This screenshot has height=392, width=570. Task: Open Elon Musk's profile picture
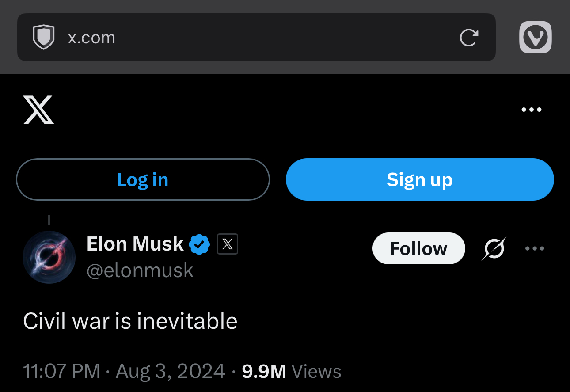pos(49,257)
